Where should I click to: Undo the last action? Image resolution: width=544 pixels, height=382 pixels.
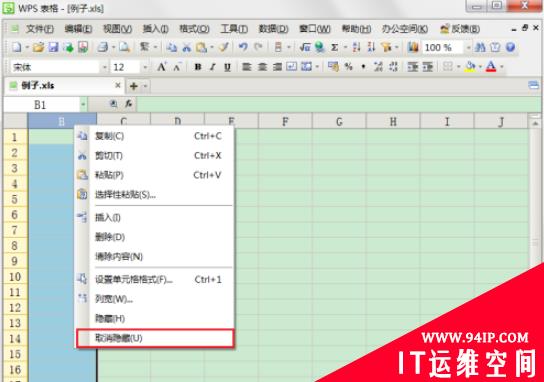243,47
